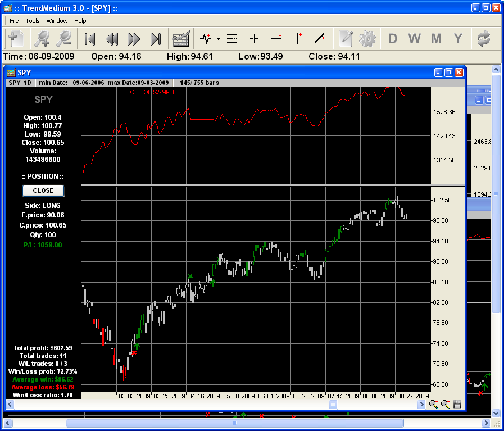Screen dimensions: 504x431
Task: Jump to the first bar
Action: tap(89, 39)
